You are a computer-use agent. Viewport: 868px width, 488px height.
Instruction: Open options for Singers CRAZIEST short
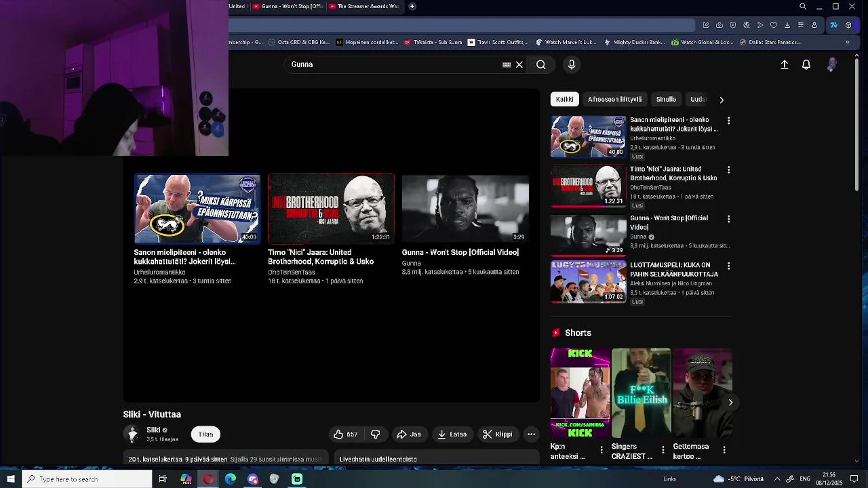click(x=663, y=450)
